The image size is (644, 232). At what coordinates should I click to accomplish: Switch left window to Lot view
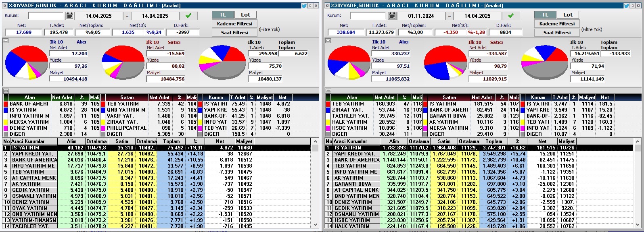pos(245,14)
